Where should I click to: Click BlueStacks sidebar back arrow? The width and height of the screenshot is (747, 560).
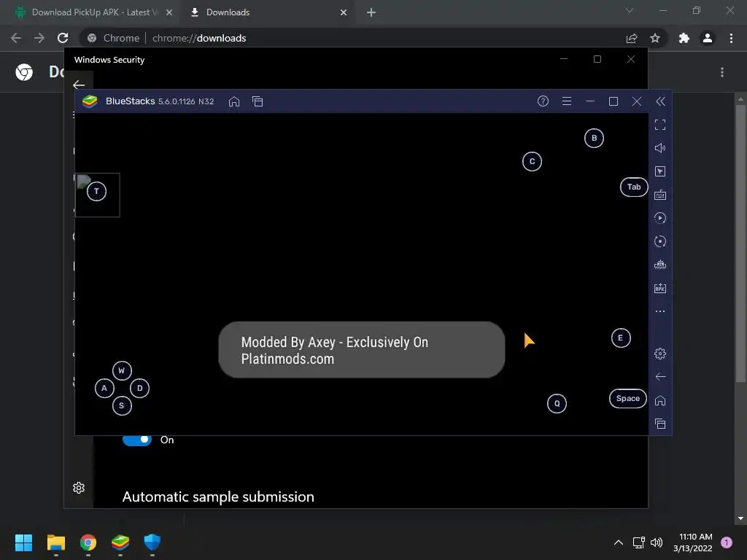[x=659, y=377]
